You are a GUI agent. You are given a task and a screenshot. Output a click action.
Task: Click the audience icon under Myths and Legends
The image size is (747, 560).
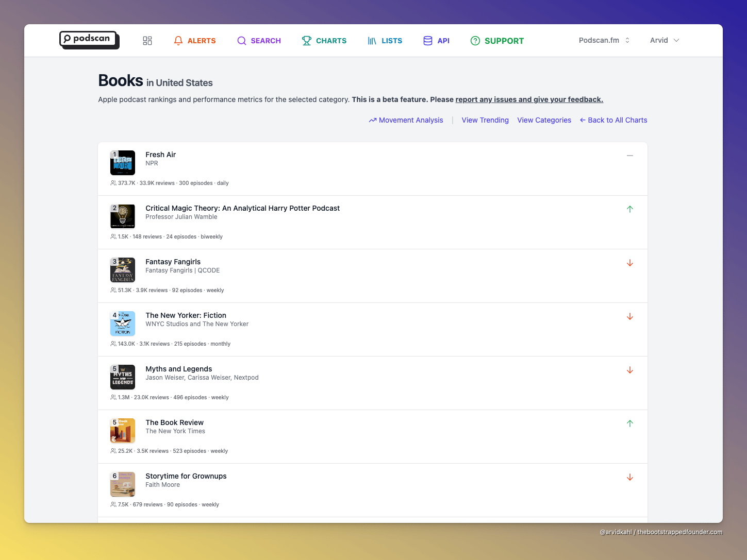pyautogui.click(x=113, y=397)
